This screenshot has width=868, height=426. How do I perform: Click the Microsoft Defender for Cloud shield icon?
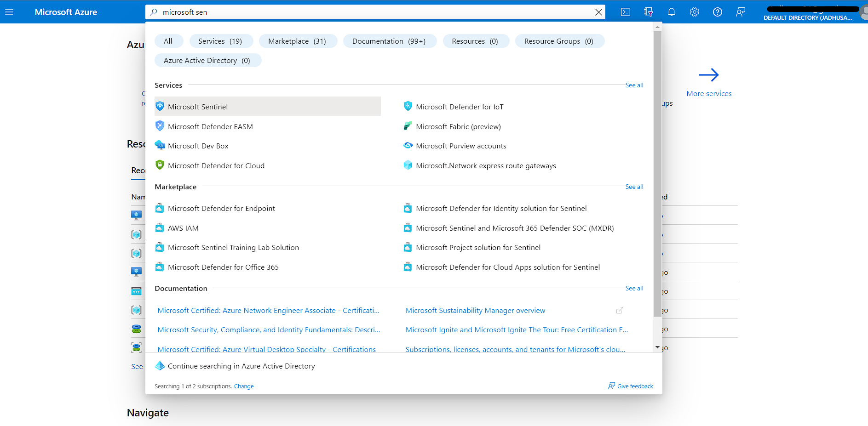160,165
